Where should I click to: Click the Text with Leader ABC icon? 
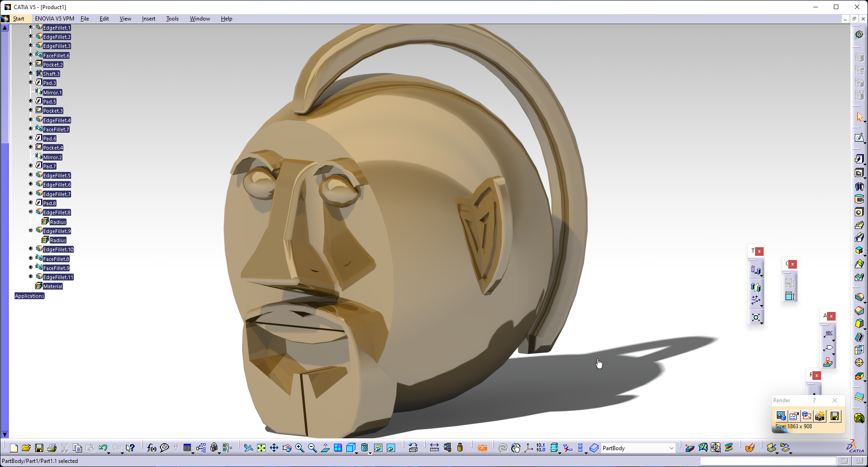[x=828, y=334]
